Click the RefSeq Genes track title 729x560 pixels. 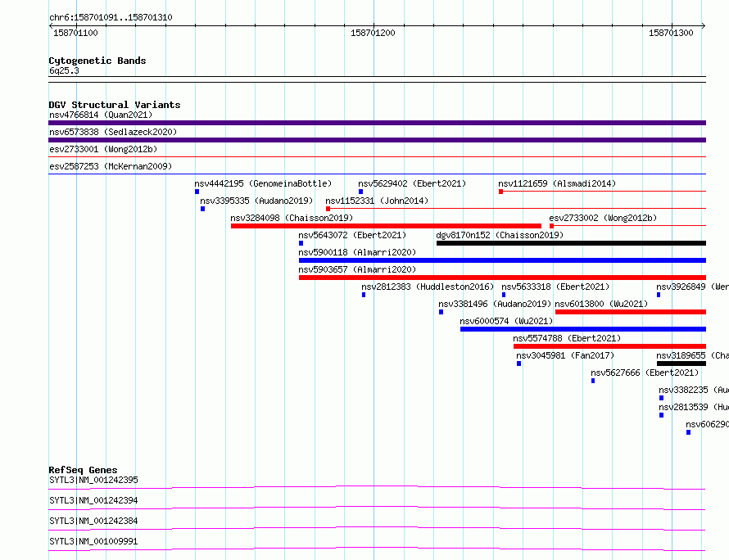pyautogui.click(x=83, y=470)
